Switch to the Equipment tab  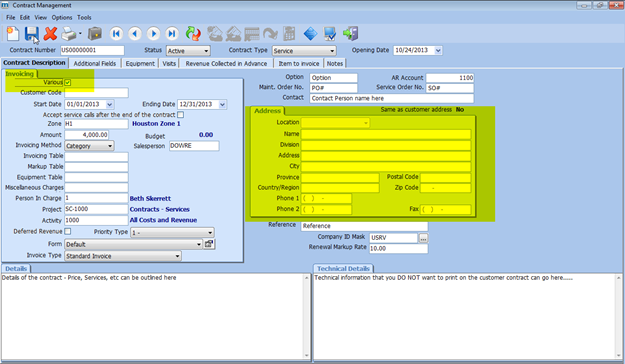[x=140, y=63]
